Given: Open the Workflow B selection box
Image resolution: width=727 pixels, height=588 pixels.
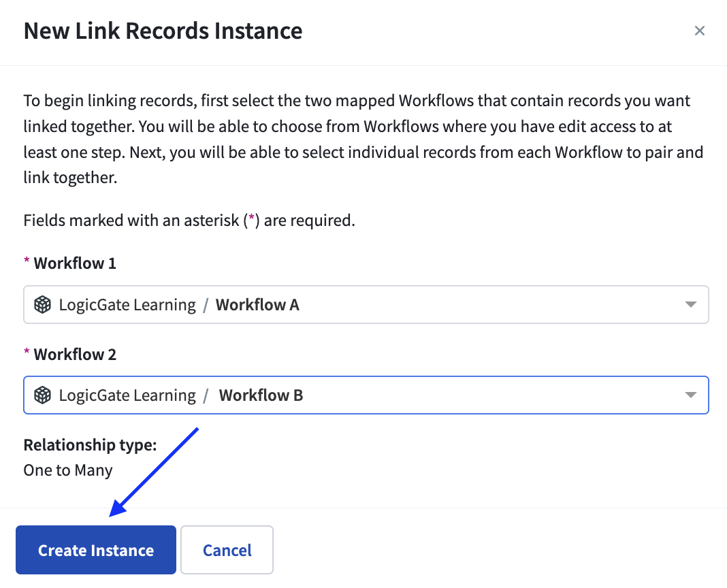Looking at the screenshot, I should click(366, 395).
